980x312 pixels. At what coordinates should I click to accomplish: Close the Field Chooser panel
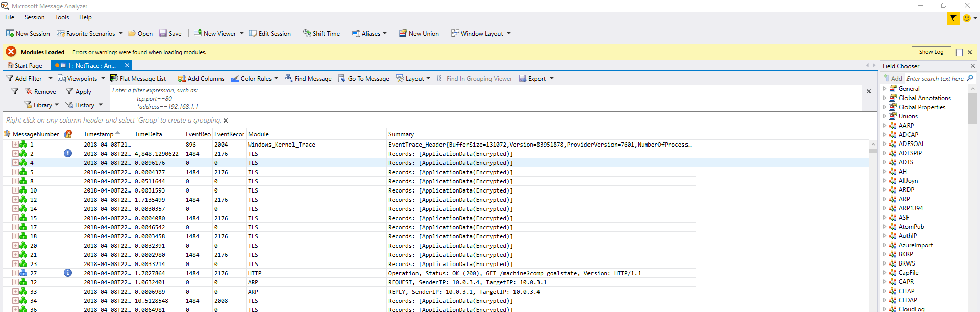click(972, 66)
